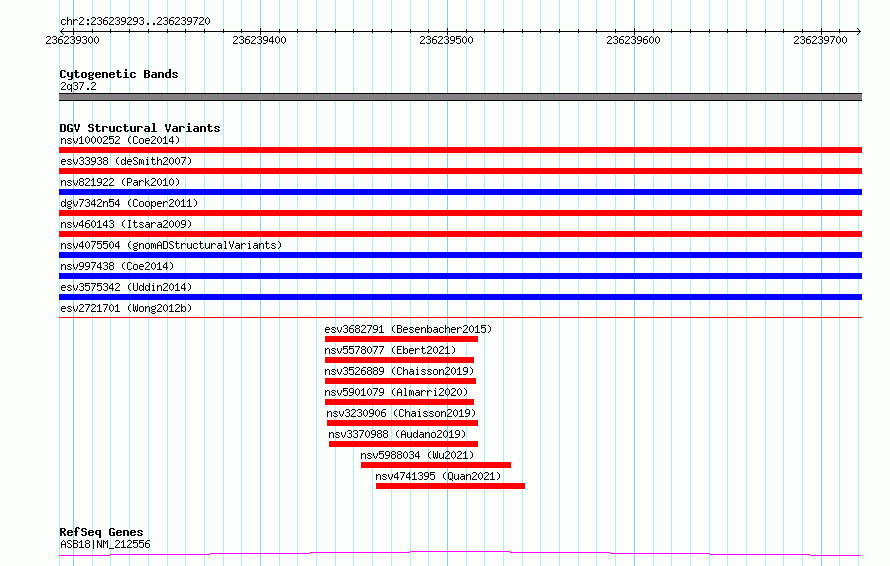Select the red bar under nsv5901079
Viewport: 890px width, 566px height.
point(399,402)
